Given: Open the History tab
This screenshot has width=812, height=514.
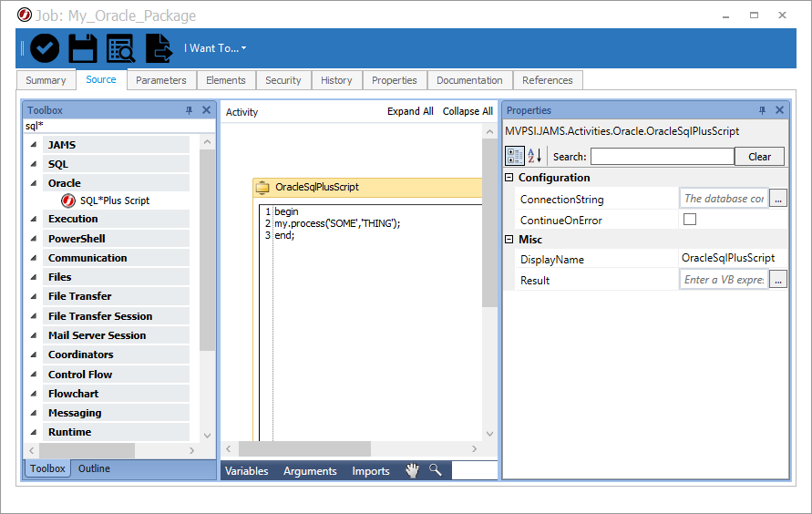Looking at the screenshot, I should click(336, 80).
